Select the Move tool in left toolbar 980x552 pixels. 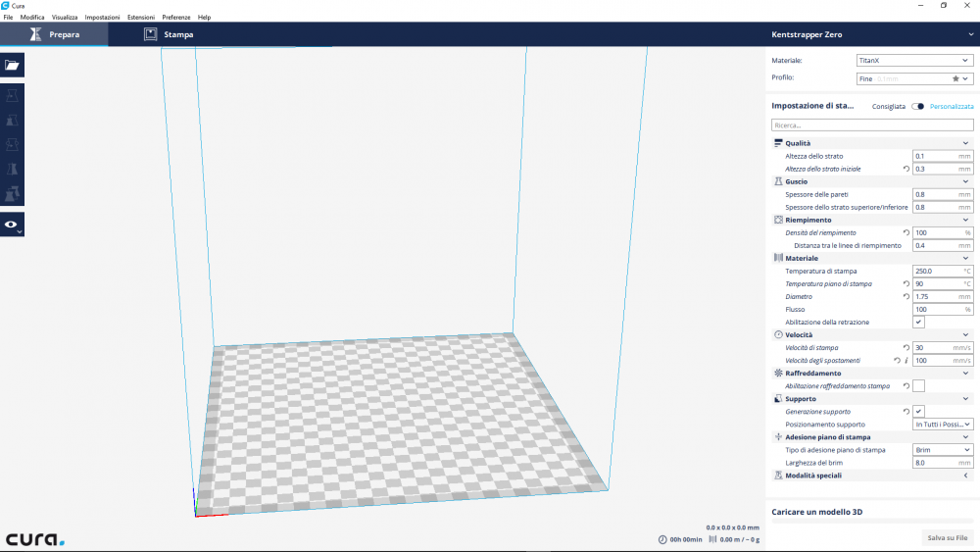[x=12, y=96]
